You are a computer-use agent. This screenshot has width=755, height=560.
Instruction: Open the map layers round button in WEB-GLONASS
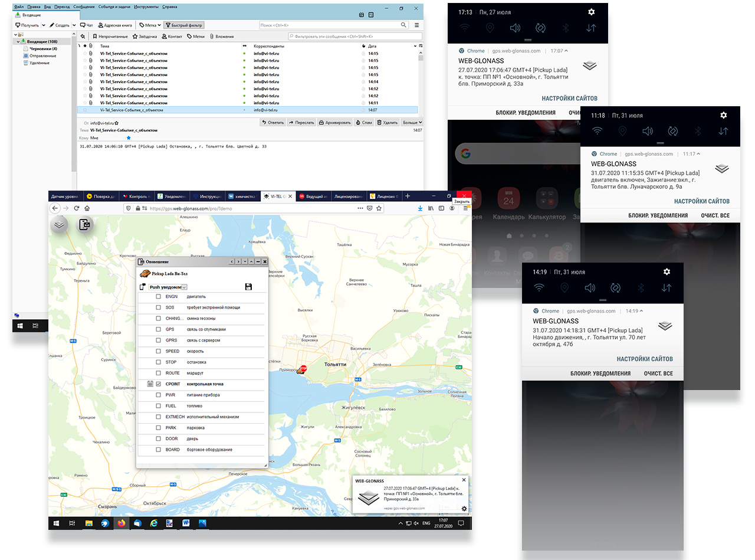(59, 224)
